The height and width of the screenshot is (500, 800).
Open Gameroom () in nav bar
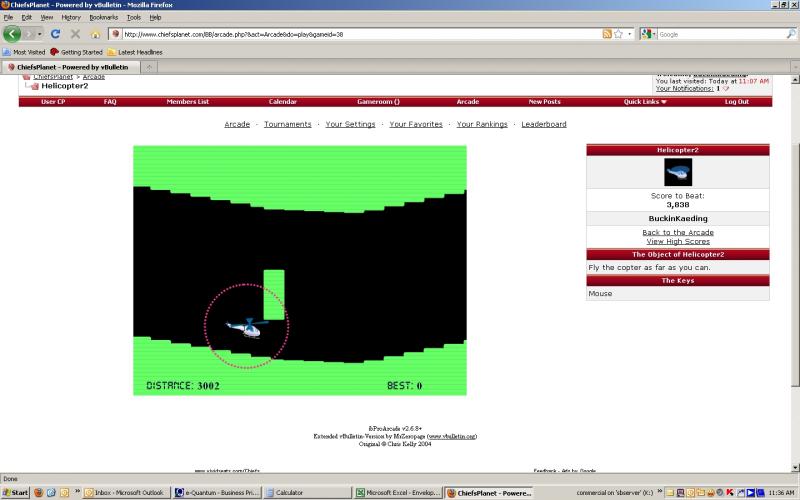click(379, 102)
